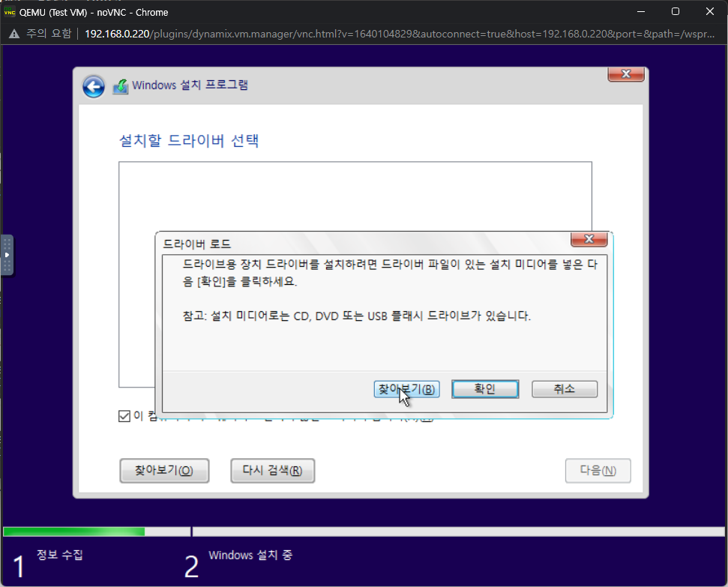This screenshot has width=728, height=587.
Task: Maximize the Chrome noVNC window
Action: click(x=676, y=11)
